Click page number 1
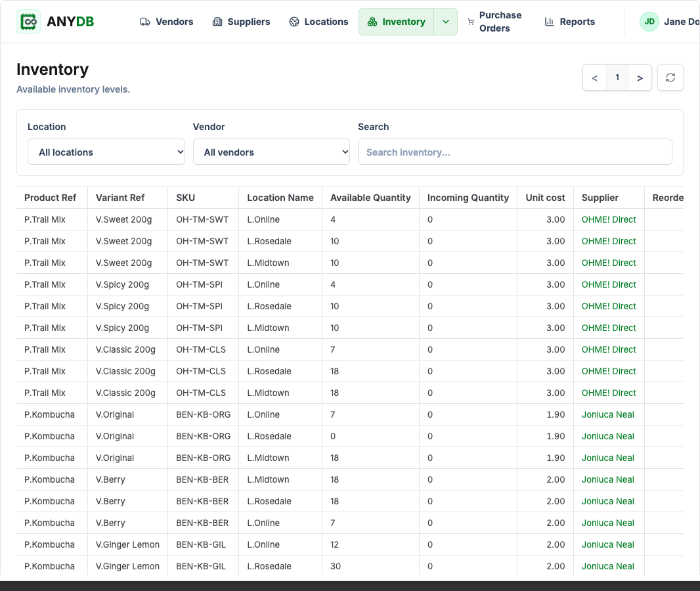Image resolution: width=700 pixels, height=591 pixels. [x=617, y=77]
